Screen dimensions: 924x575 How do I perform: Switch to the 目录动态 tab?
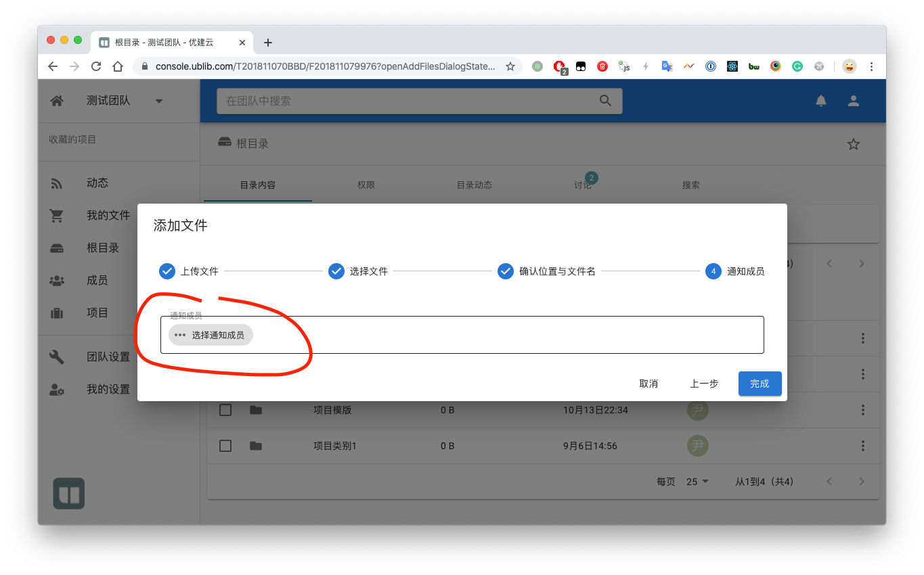[474, 185]
